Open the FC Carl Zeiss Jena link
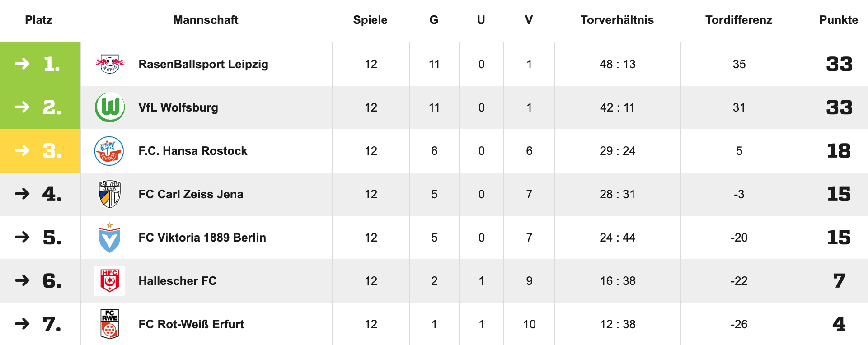The width and height of the screenshot is (868, 345). [x=191, y=194]
